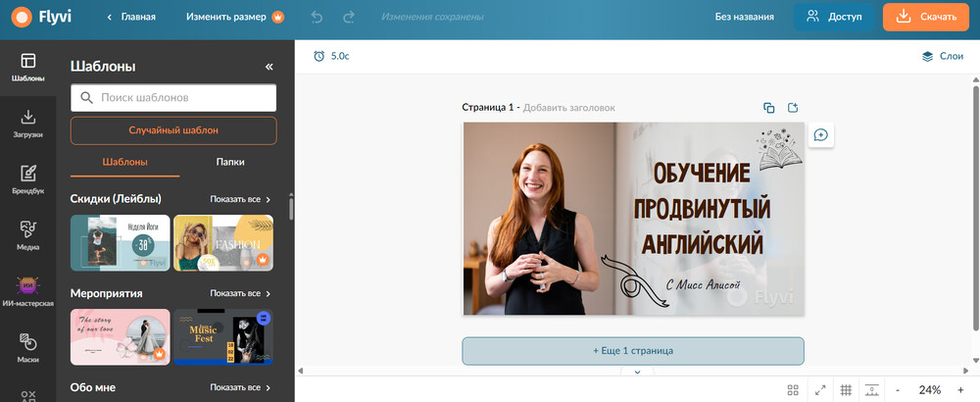This screenshot has width=980, height=402.
Task: Open the ИИ-мастерская sidebar tool
Action: (27, 291)
